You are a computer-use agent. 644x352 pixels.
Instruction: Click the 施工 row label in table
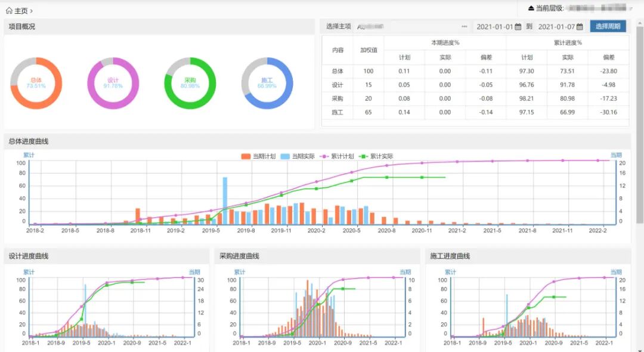[x=338, y=112]
